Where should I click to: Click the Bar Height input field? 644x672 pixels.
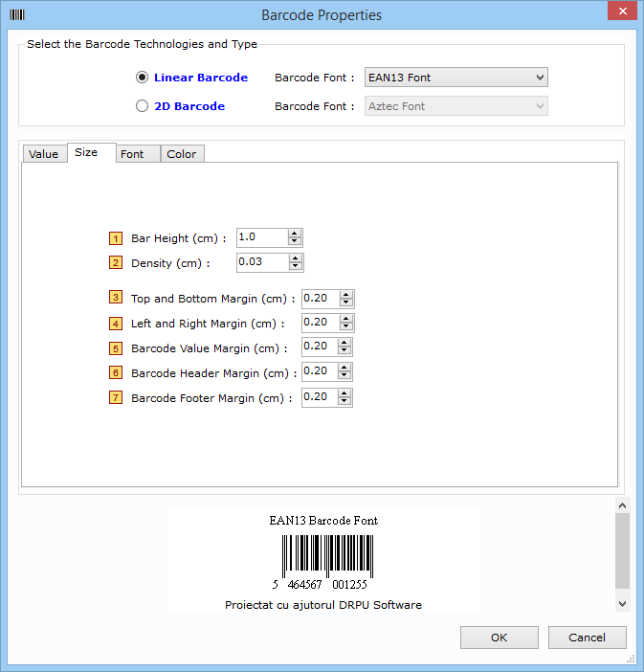[x=262, y=237]
